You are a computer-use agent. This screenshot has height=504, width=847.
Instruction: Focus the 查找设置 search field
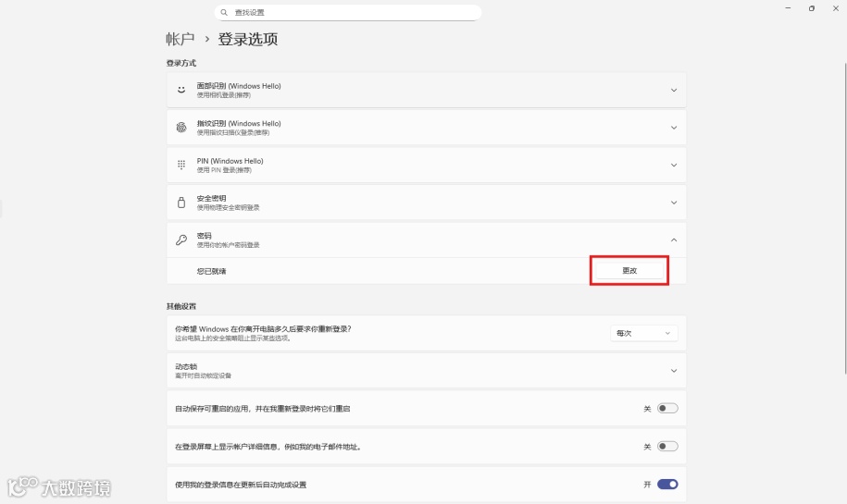348,12
